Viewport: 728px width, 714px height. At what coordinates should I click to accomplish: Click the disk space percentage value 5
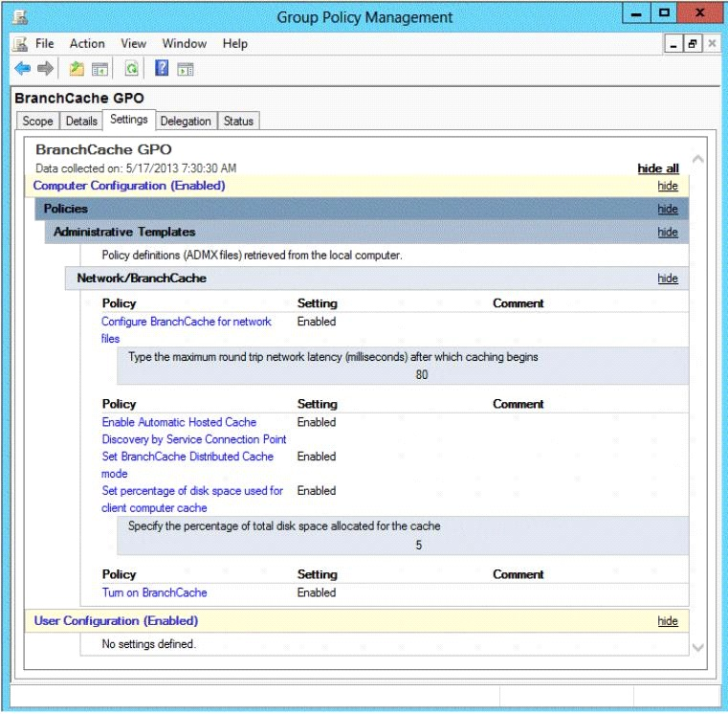(x=419, y=546)
